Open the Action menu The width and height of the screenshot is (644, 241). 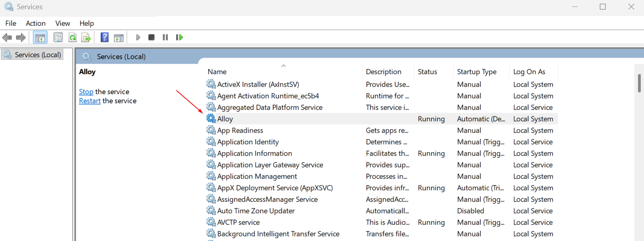click(x=35, y=23)
